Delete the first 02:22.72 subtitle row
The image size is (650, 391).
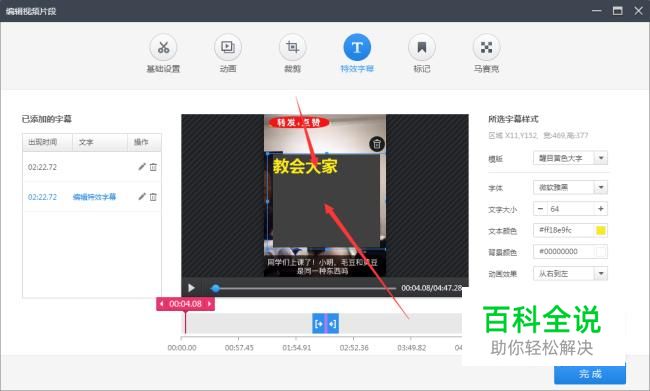point(153,167)
